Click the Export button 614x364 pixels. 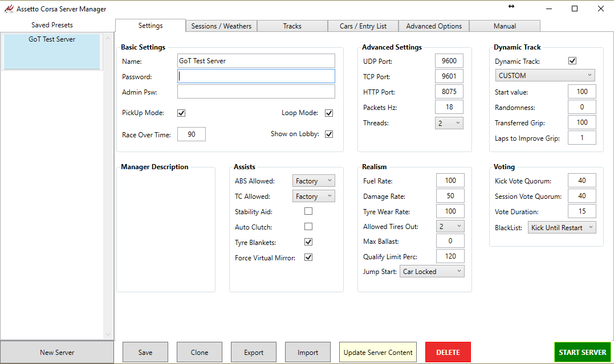pos(254,352)
